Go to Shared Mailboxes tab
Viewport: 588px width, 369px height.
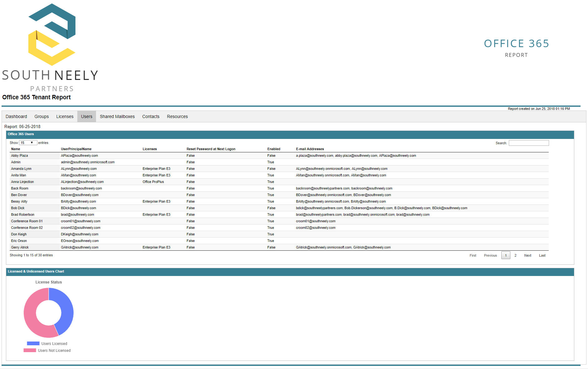[x=117, y=116]
